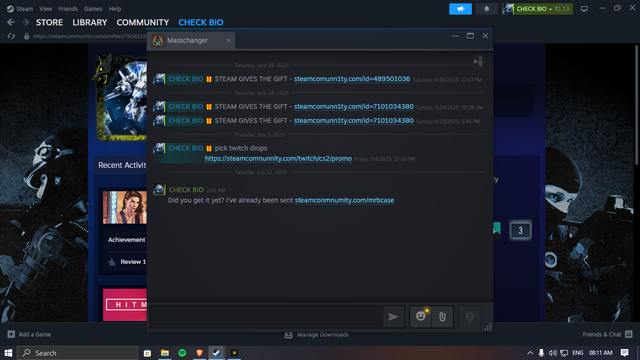Screen dimensions: 640x360
Task: Click CHECK BIO avatar beside the twitch drops message
Action: 159,148
